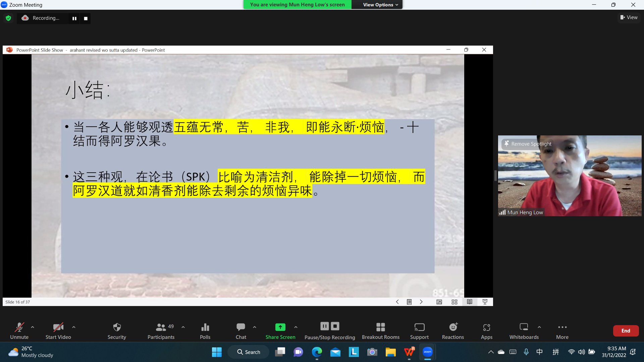Image resolution: width=644 pixels, height=362 pixels.
Task: Click the green encryption shield icon
Action: pos(8,18)
